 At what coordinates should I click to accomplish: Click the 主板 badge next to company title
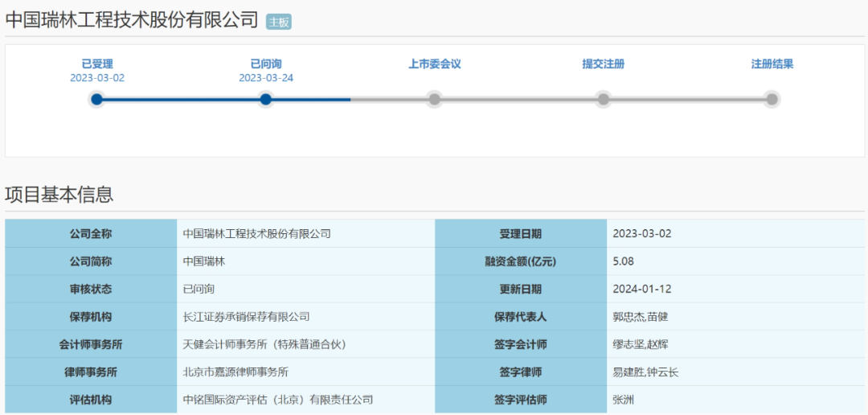point(278,23)
